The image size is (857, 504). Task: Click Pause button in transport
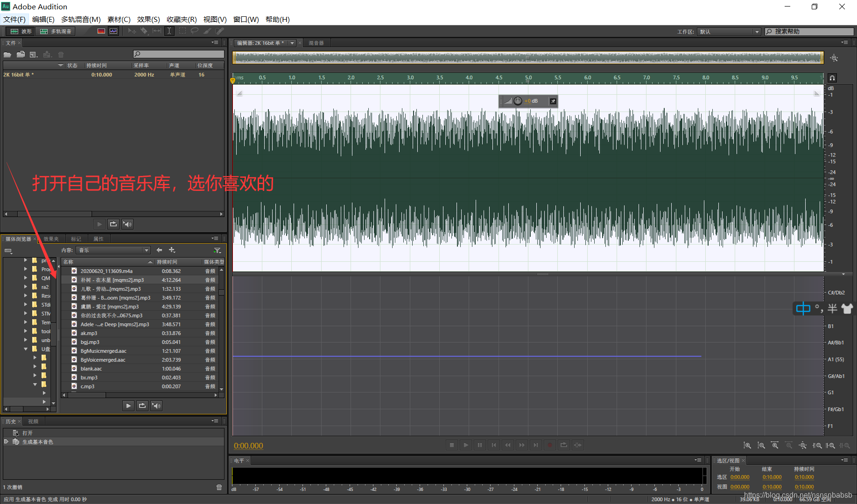pos(479,445)
